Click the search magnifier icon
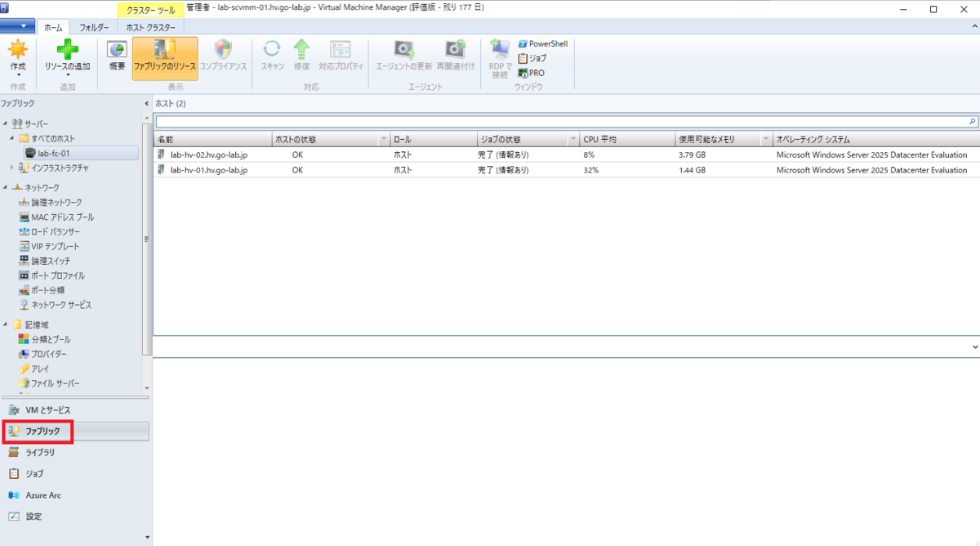This screenshot has width=980, height=546. [x=973, y=121]
